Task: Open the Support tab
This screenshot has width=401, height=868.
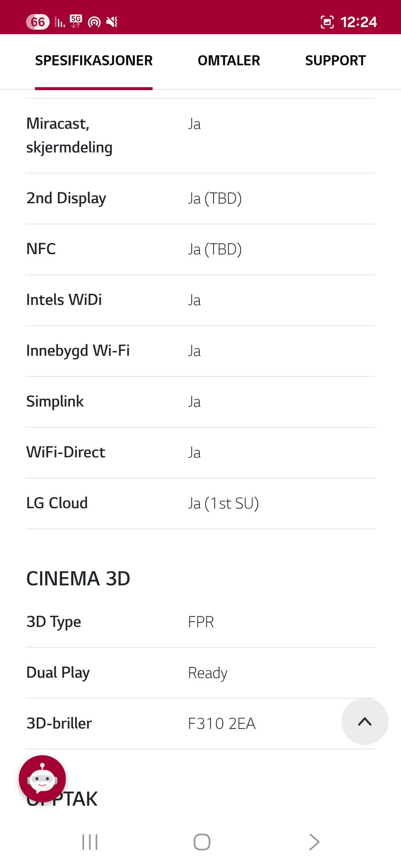Action: pos(335,61)
